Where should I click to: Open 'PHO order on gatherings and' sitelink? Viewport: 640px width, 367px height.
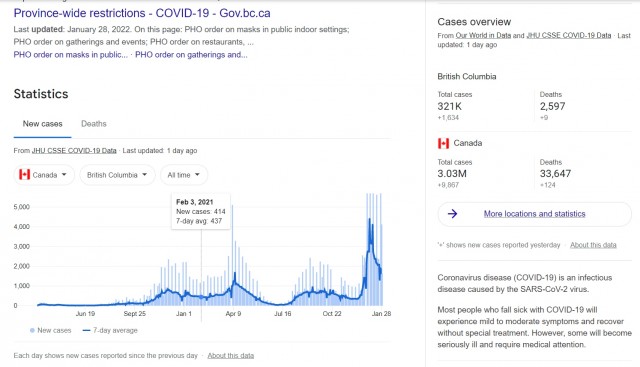pyautogui.click(x=191, y=55)
